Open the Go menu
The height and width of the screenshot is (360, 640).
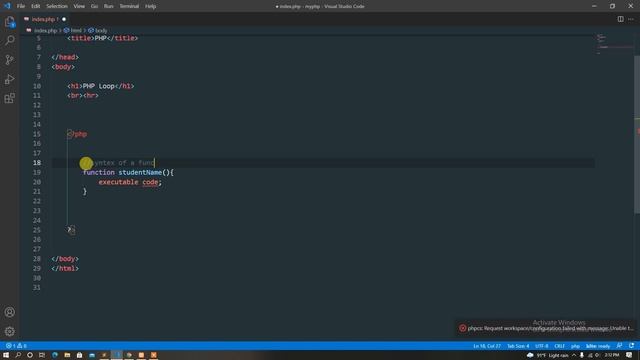[94, 6]
